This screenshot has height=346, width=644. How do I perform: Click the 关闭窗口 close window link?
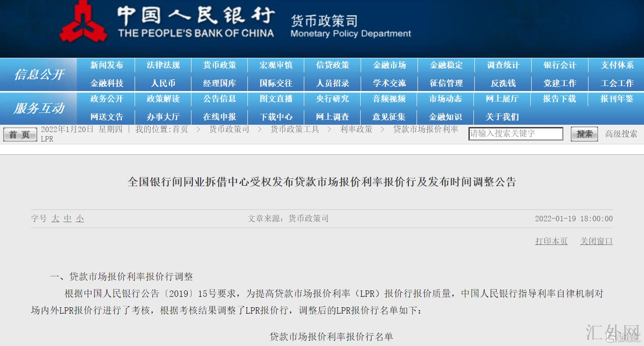[x=596, y=241]
